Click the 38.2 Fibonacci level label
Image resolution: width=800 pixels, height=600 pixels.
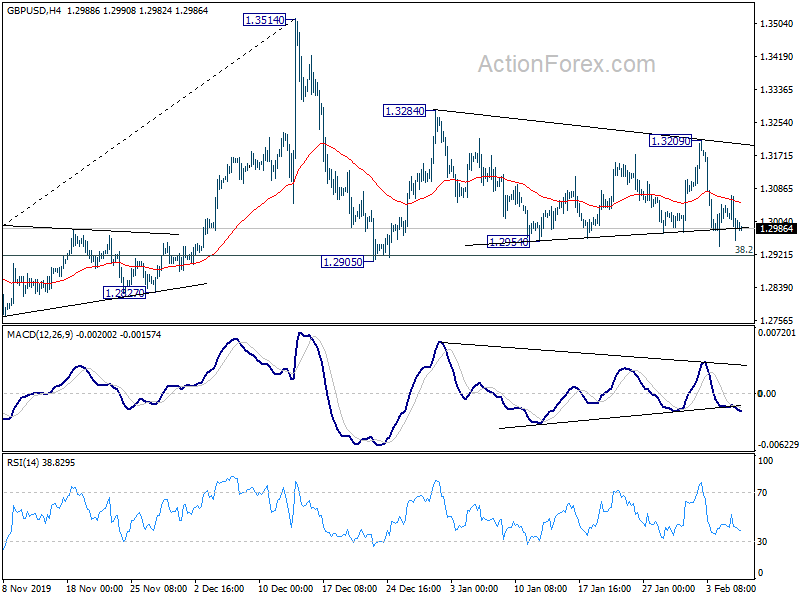pos(743,249)
